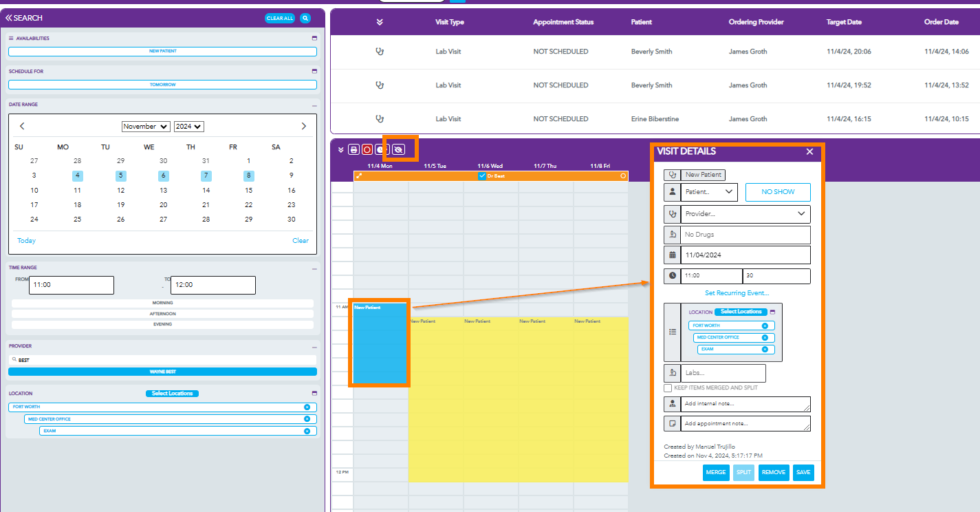Screen dimensions: 980x512
Task: Collapse the orders table using its double chevron
Action: click(380, 22)
